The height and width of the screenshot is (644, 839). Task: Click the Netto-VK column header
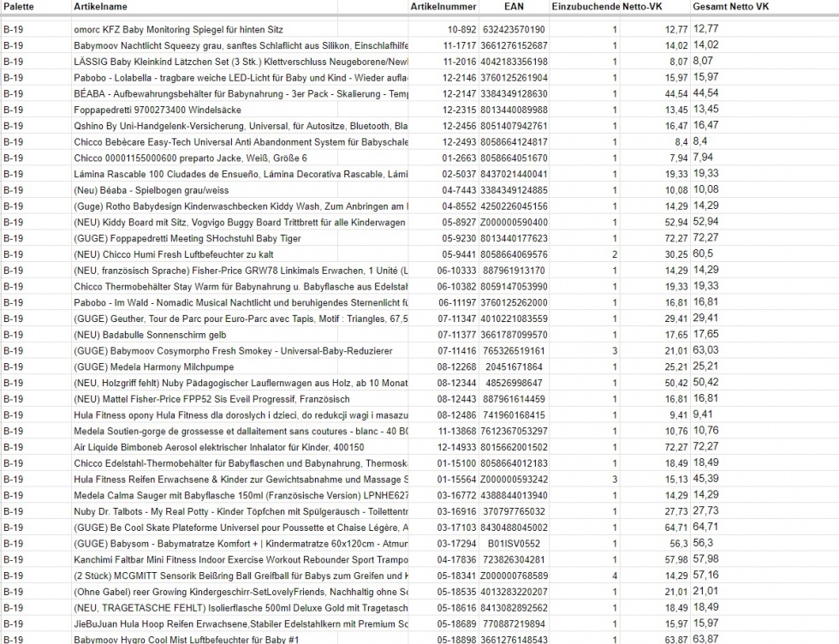point(642,7)
